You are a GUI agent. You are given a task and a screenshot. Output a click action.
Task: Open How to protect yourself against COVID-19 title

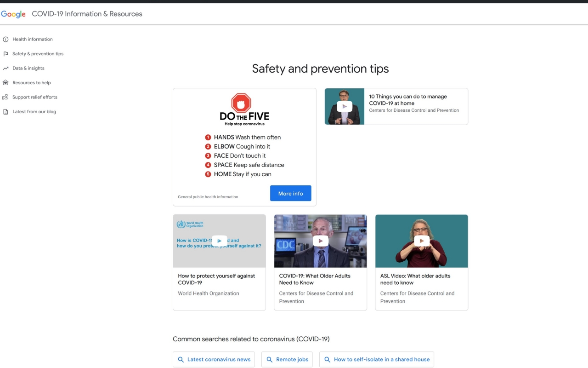tap(216, 279)
